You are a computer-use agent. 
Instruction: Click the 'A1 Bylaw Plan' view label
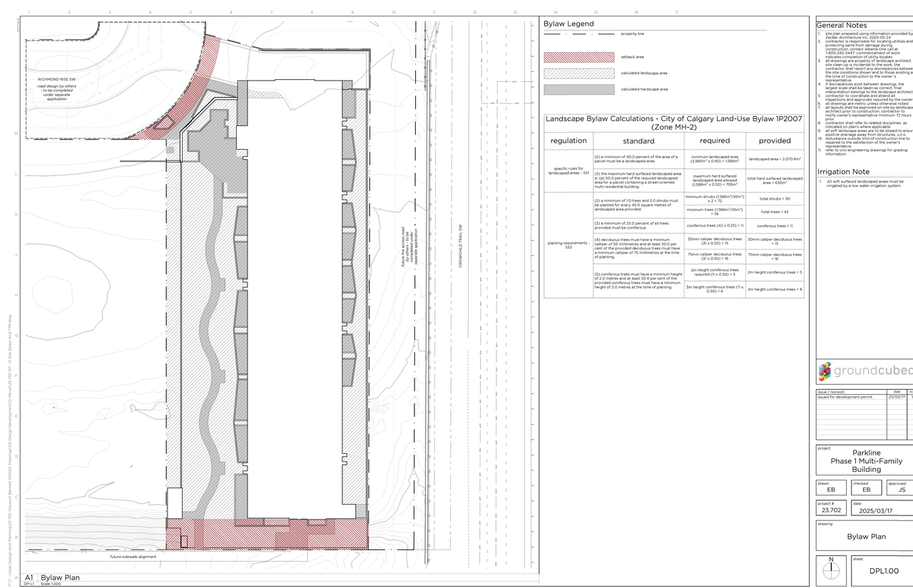pyautogui.click(x=53, y=578)
